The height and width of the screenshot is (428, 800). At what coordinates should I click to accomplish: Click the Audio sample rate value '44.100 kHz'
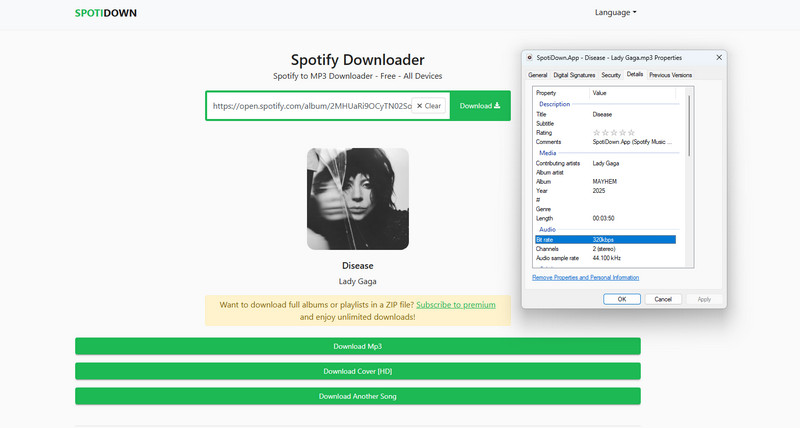click(607, 258)
